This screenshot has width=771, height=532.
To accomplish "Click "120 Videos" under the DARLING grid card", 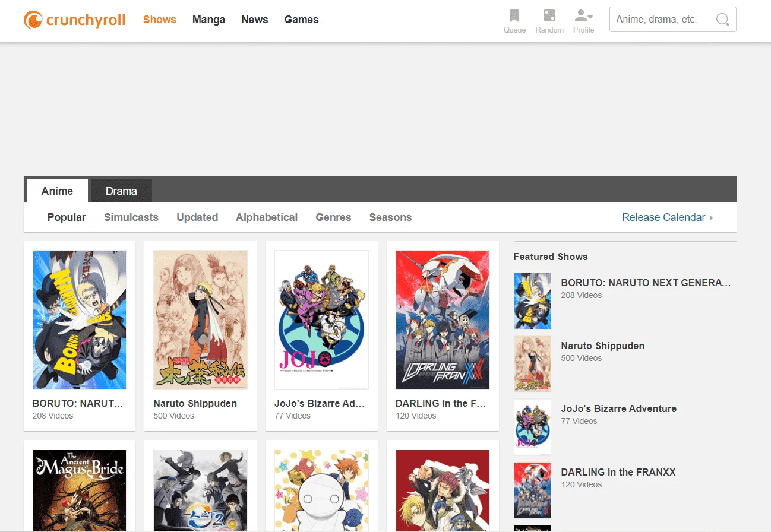I will tap(416, 416).
